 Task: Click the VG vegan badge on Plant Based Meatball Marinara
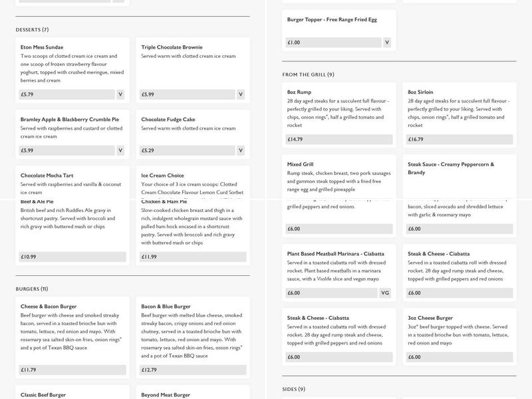click(x=385, y=293)
